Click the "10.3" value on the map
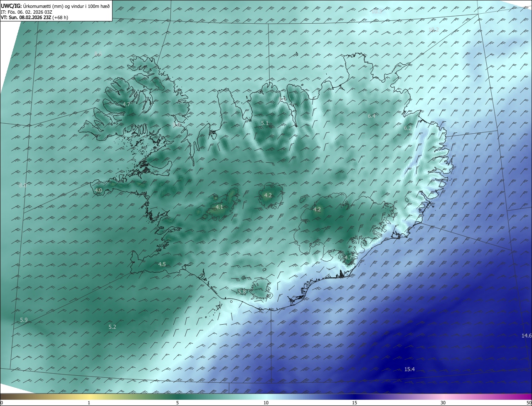 377,12
